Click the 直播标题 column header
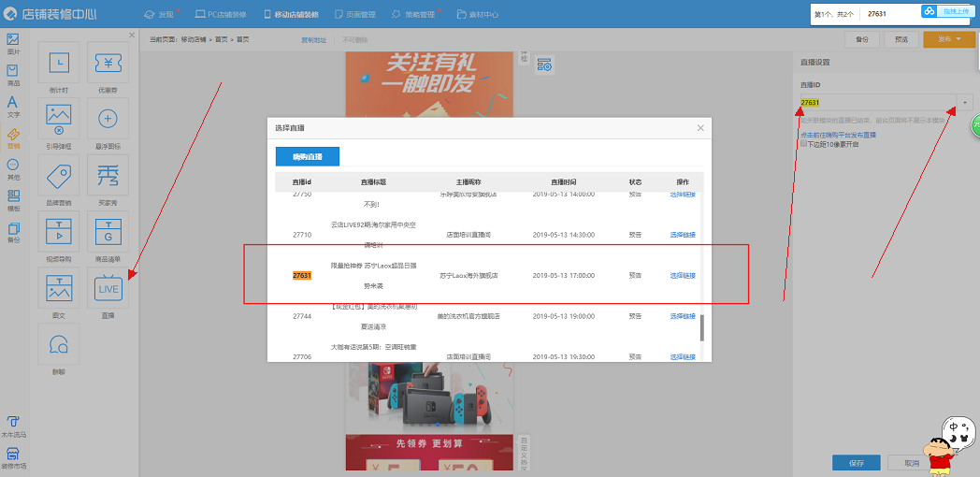 coord(373,182)
